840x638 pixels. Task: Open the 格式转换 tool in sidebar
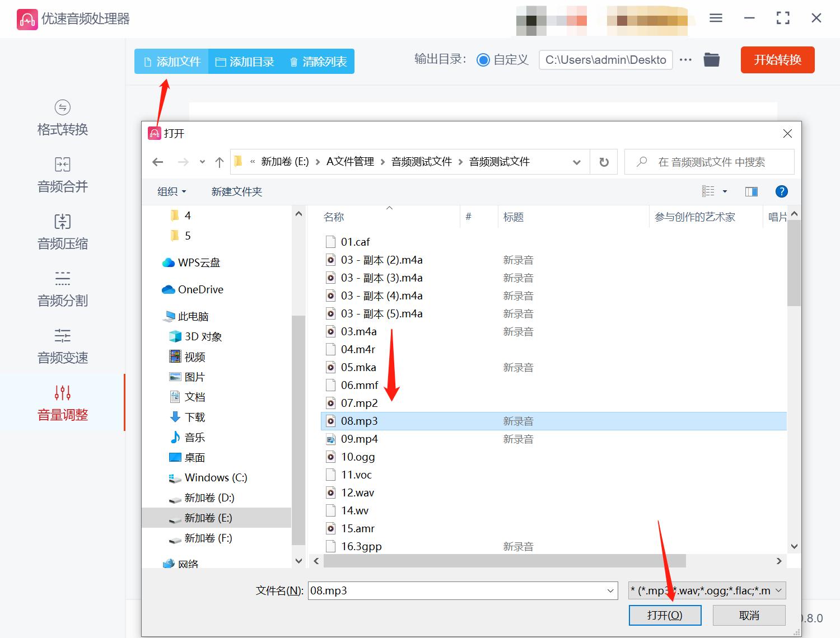(62, 118)
